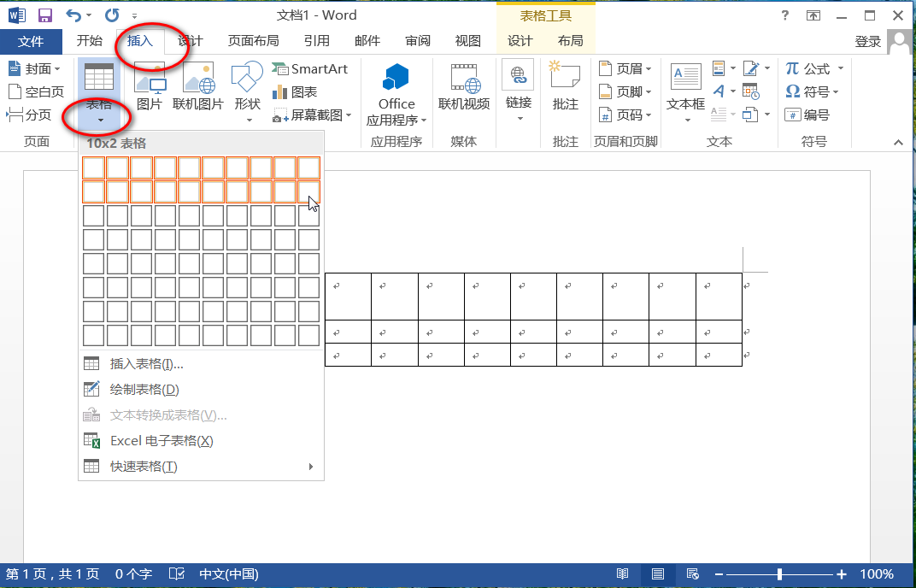Expand the Shapes (形状) dropdown
Viewport: 916px width, 588px height.
pyautogui.click(x=250, y=121)
